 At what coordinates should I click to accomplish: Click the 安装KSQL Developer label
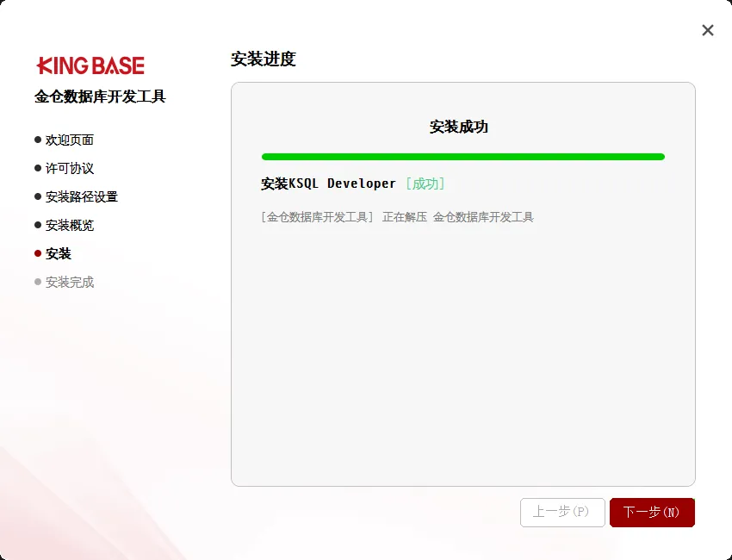coord(327,184)
